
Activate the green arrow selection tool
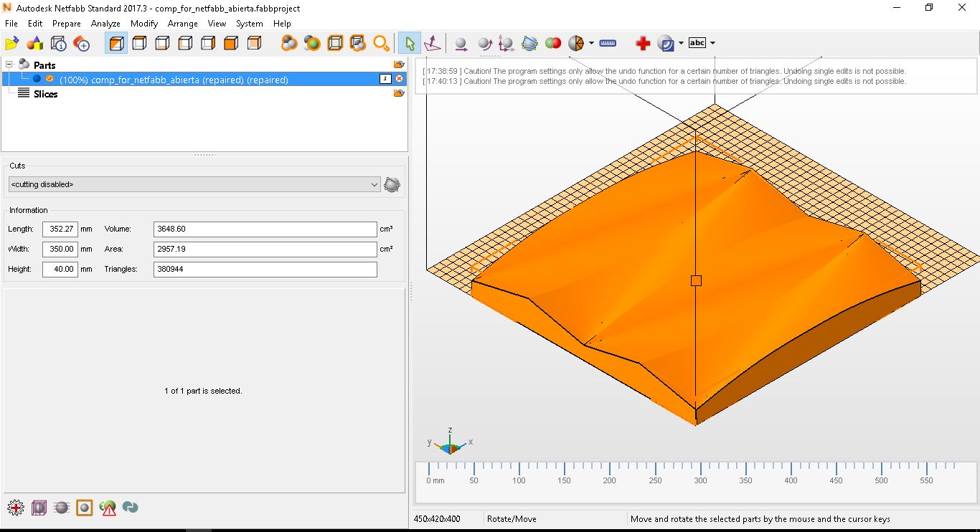point(410,44)
